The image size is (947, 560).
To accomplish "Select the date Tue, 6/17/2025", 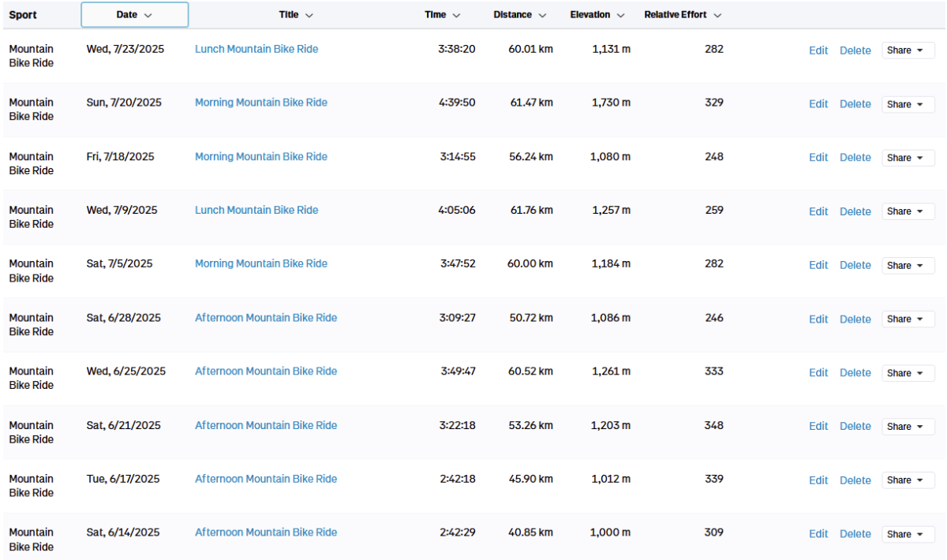I will pyautogui.click(x=123, y=479).
